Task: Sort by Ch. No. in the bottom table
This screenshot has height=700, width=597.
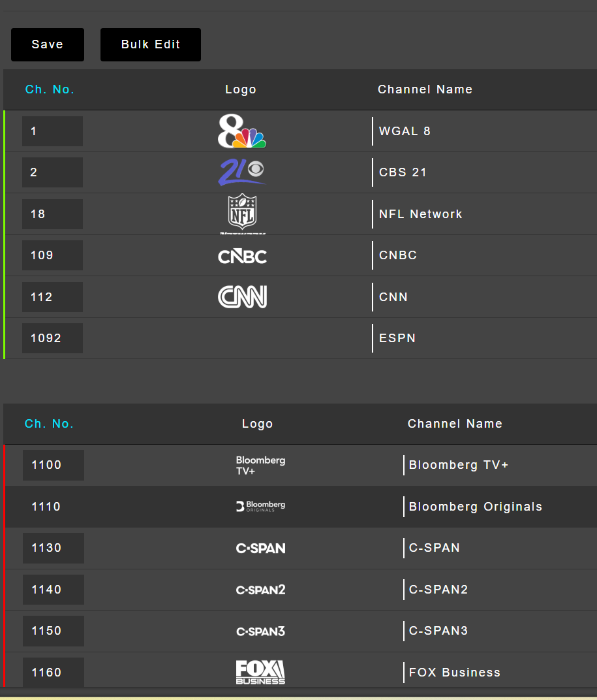Action: click(49, 424)
